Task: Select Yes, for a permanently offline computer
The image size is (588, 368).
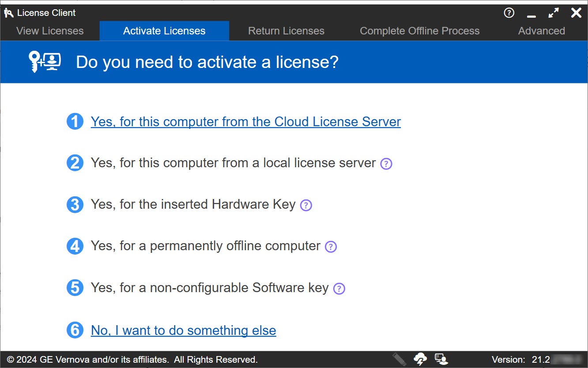Action: tap(206, 246)
